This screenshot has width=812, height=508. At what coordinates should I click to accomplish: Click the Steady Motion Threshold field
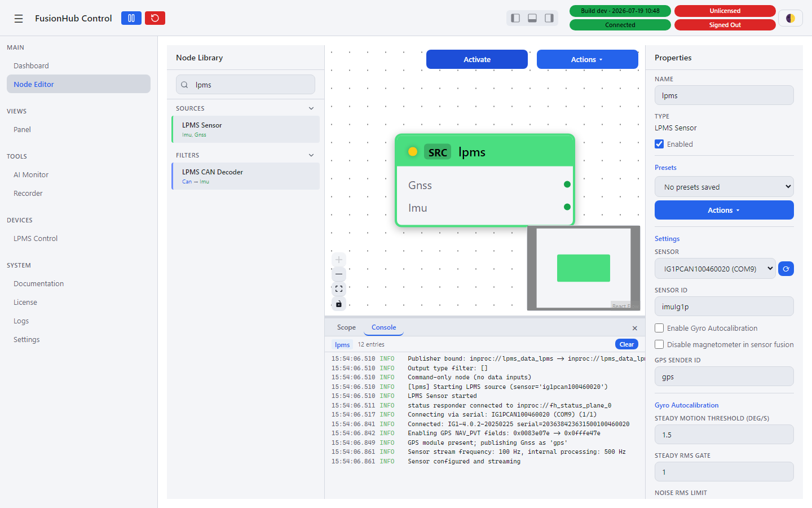click(724, 435)
